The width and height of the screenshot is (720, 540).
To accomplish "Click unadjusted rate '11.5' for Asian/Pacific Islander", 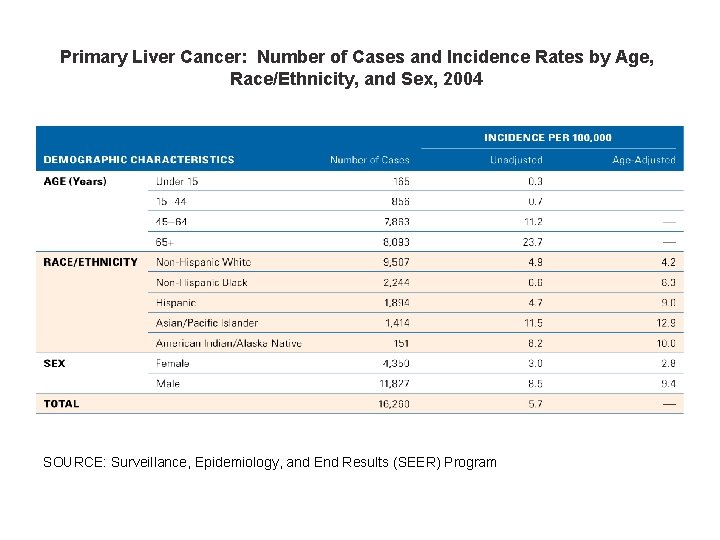I will (x=533, y=323).
